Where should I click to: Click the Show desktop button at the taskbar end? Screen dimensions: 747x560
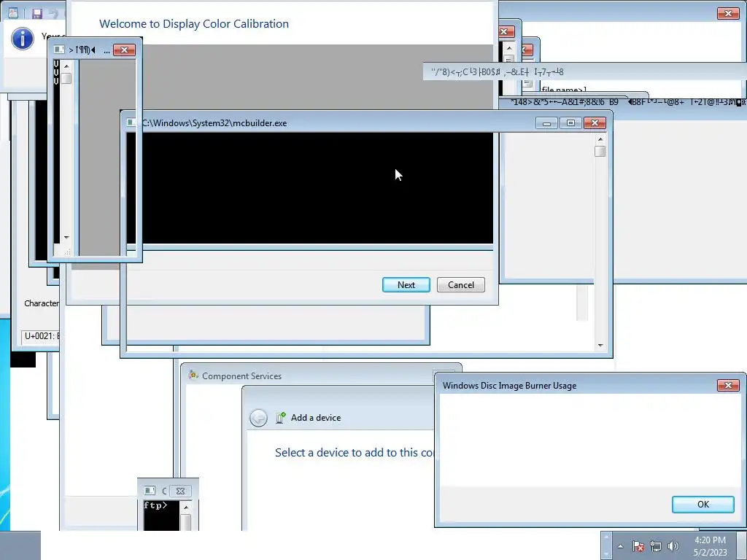click(742, 545)
